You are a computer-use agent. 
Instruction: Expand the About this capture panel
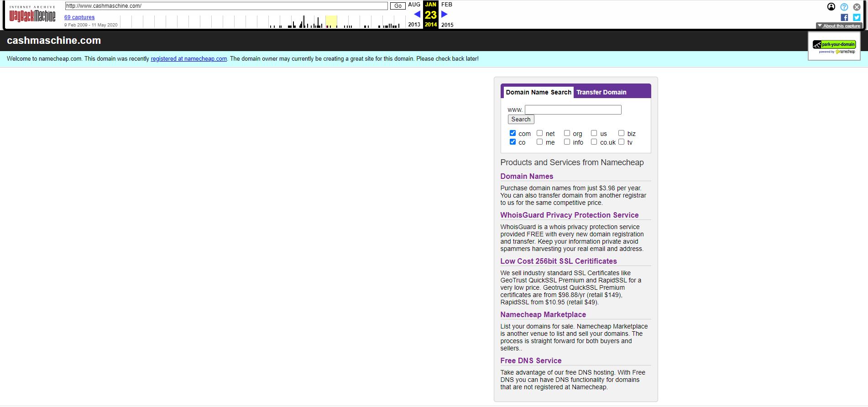[x=838, y=26]
